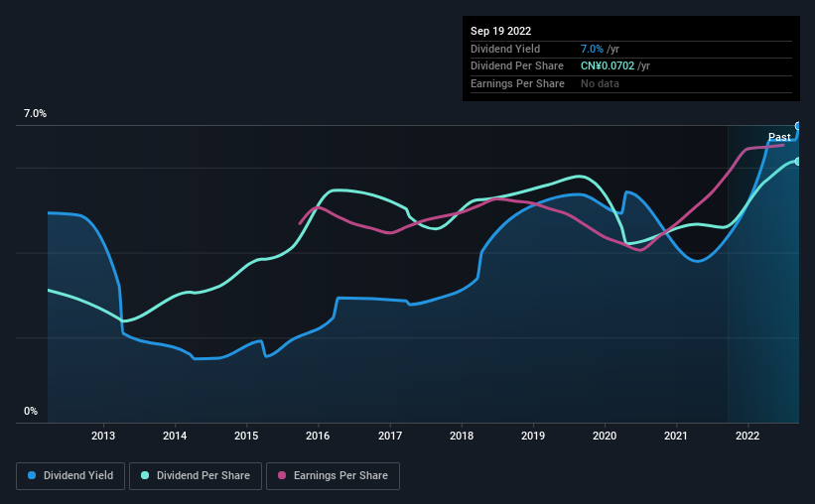
Task: Select the 2019 x-axis year label
Action: tap(533, 436)
